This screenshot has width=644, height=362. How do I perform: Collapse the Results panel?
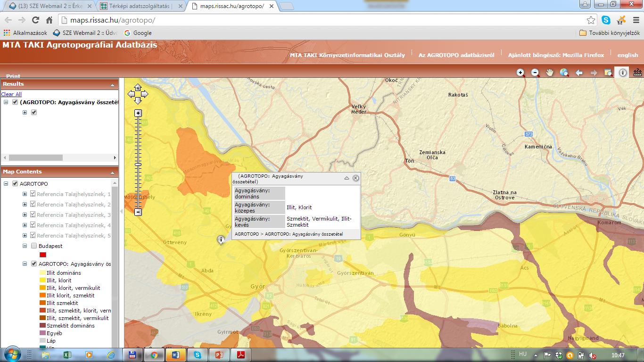coord(112,85)
